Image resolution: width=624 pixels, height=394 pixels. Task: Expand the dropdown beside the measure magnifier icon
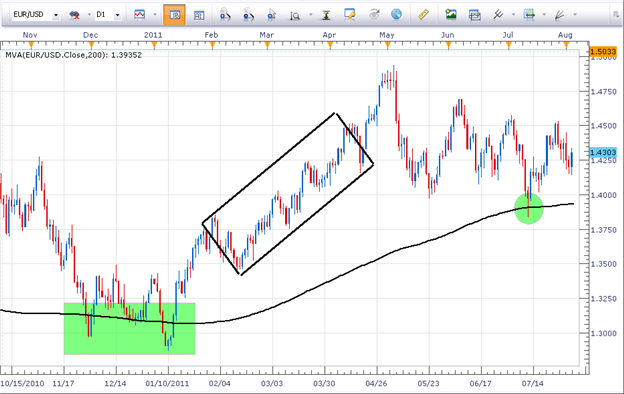(x=311, y=15)
